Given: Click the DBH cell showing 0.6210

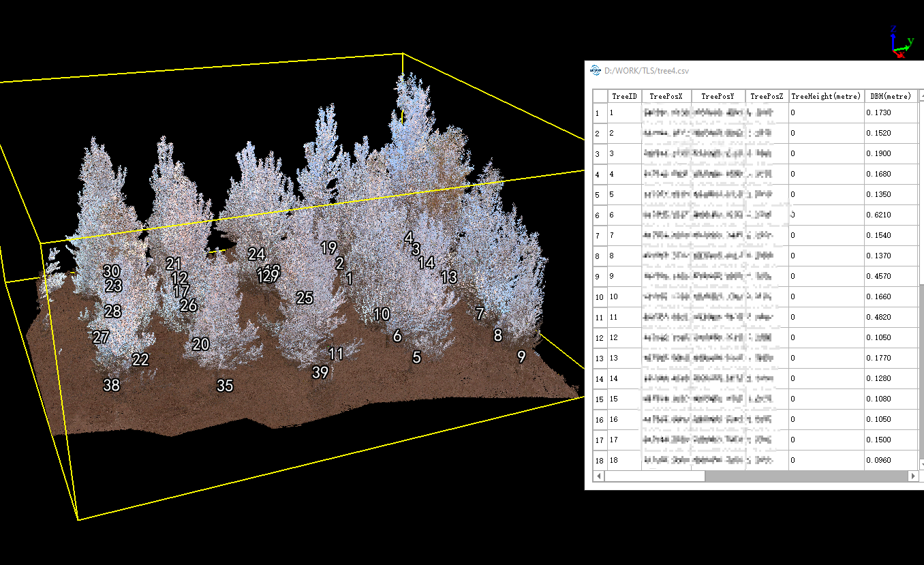Looking at the screenshot, I should coord(890,215).
